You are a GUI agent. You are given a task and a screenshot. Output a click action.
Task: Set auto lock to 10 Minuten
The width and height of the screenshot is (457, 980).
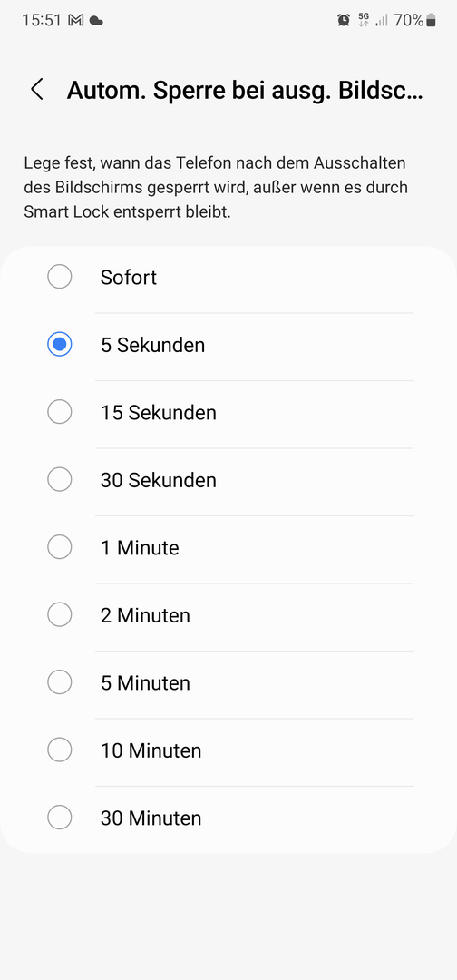click(228, 750)
